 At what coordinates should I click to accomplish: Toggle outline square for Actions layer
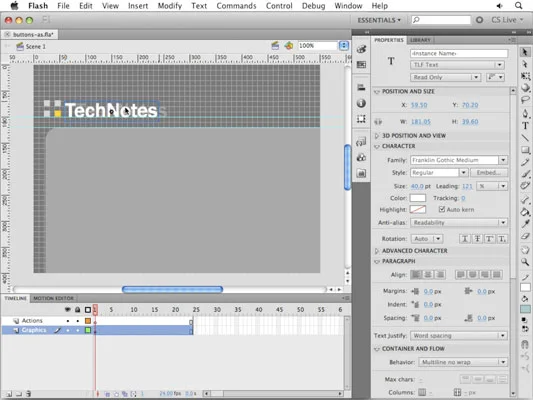pyautogui.click(x=88, y=321)
